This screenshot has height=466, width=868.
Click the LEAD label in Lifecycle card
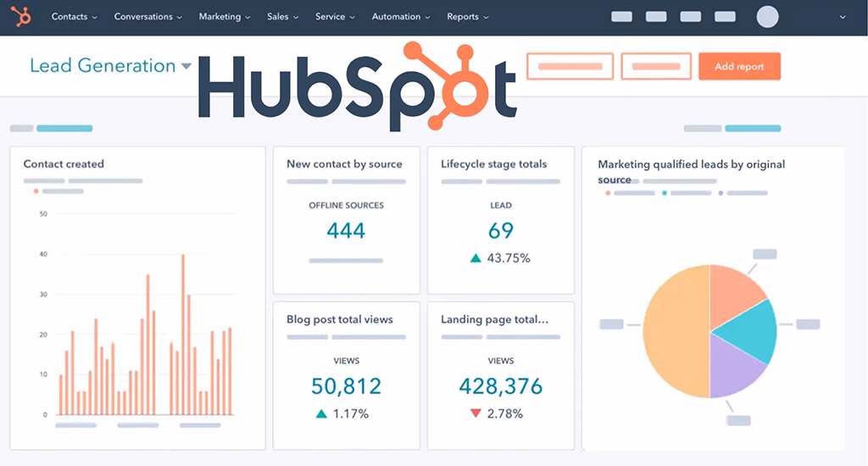501,205
